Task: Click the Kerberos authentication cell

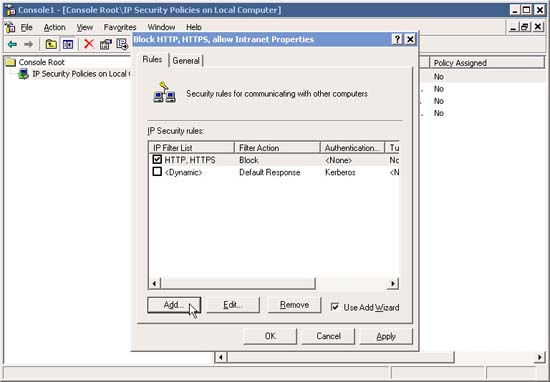Action: 340,172
